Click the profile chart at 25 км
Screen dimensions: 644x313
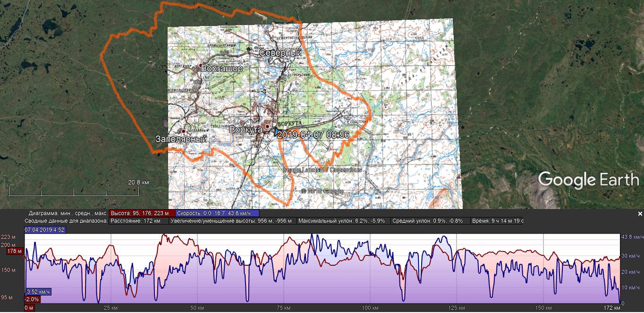point(111,270)
